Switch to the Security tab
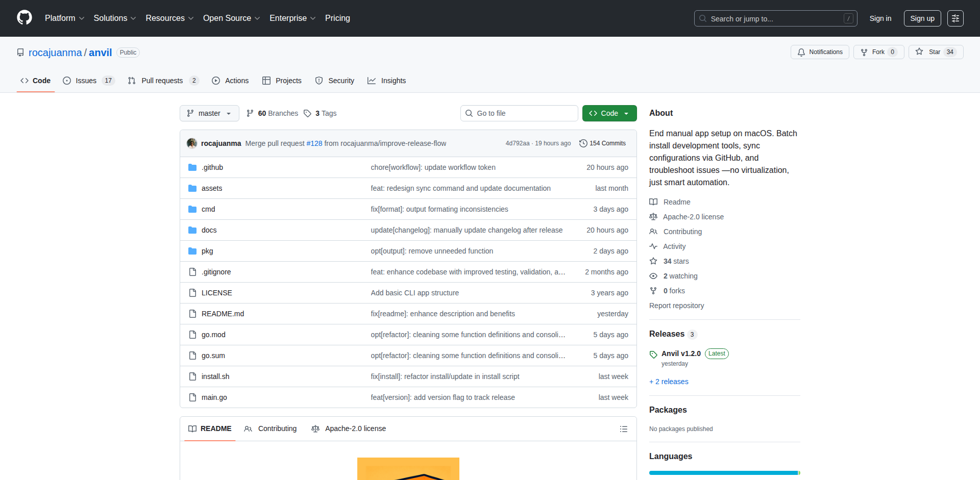 click(x=335, y=81)
